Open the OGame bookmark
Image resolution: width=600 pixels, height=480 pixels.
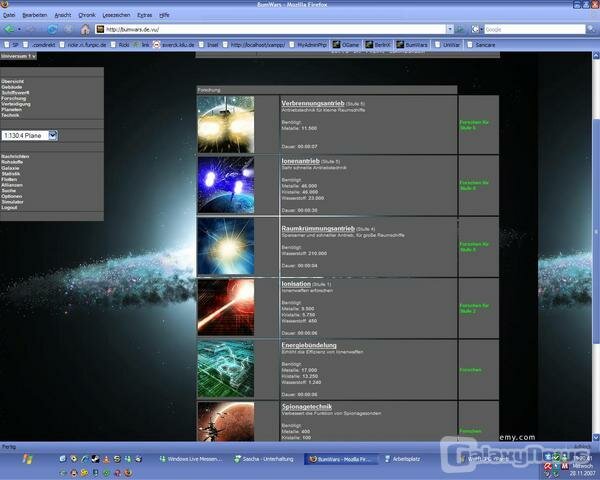[346, 45]
